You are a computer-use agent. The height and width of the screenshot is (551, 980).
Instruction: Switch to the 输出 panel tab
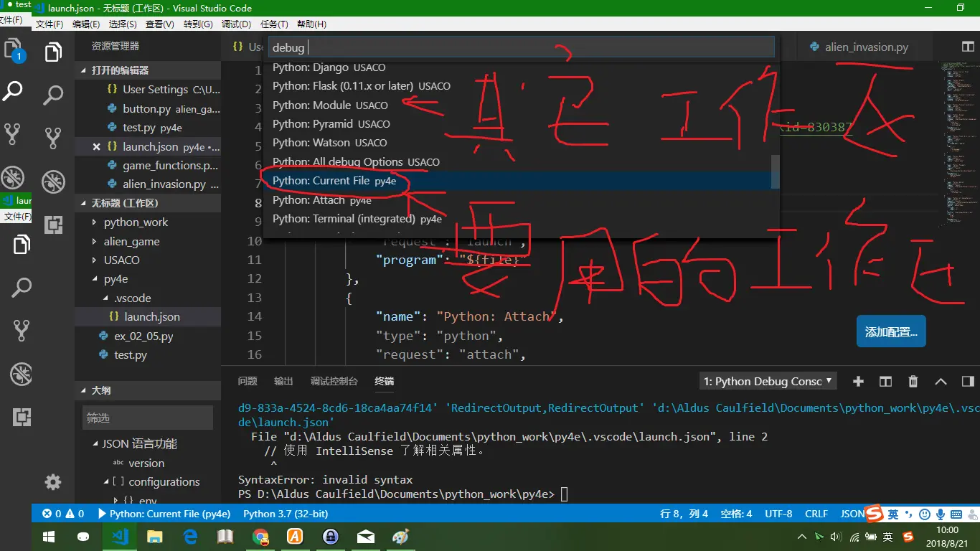(x=283, y=381)
